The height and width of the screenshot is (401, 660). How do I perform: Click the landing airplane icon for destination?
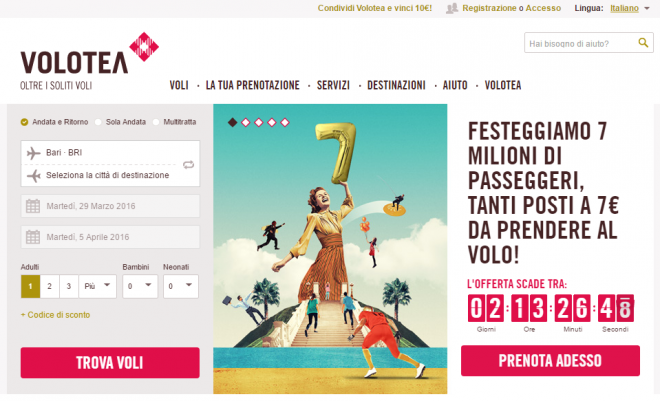[34, 175]
